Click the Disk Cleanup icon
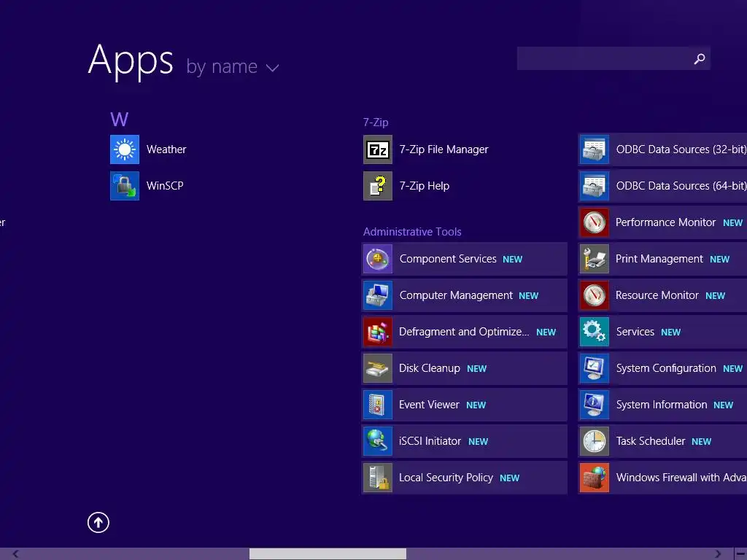The width and height of the screenshot is (747, 560). pos(378,368)
